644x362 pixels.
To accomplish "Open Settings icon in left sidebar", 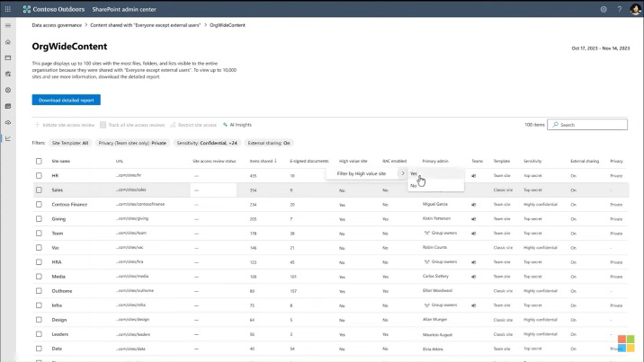I will tap(8, 90).
